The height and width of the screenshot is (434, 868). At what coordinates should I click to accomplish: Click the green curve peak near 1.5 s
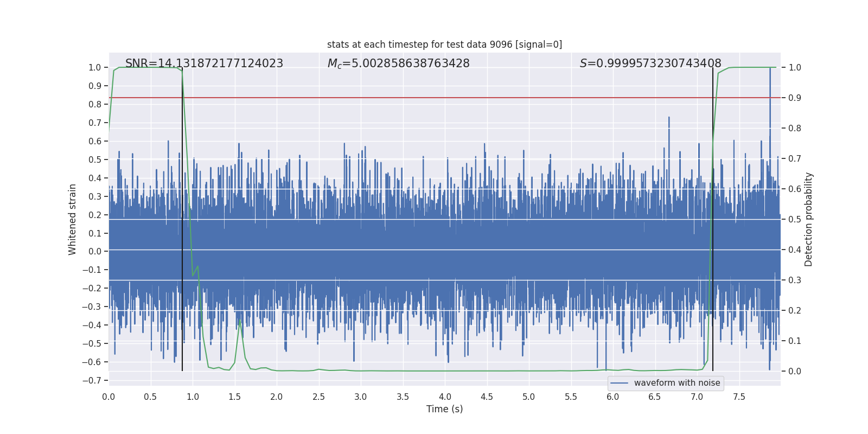click(x=240, y=320)
